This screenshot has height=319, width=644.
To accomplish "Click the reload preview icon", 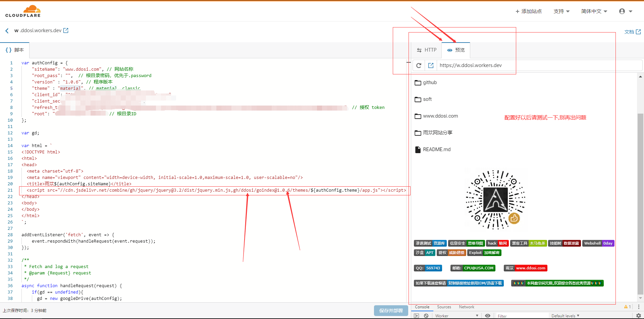I will tap(419, 65).
